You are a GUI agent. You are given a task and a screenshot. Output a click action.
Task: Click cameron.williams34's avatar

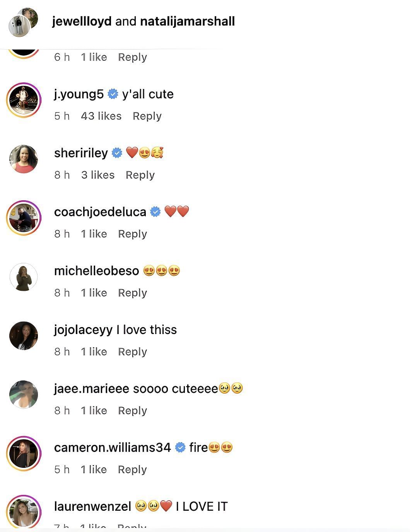point(24,454)
